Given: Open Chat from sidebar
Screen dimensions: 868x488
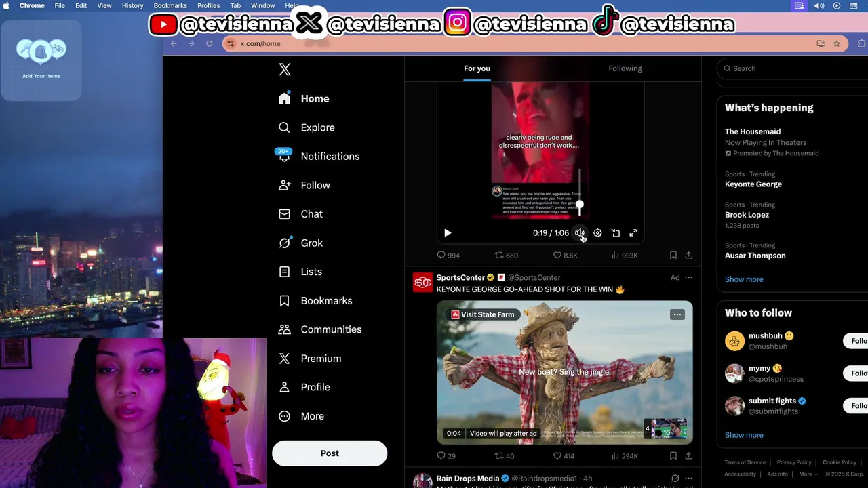Looking at the screenshot, I should [x=300, y=214].
